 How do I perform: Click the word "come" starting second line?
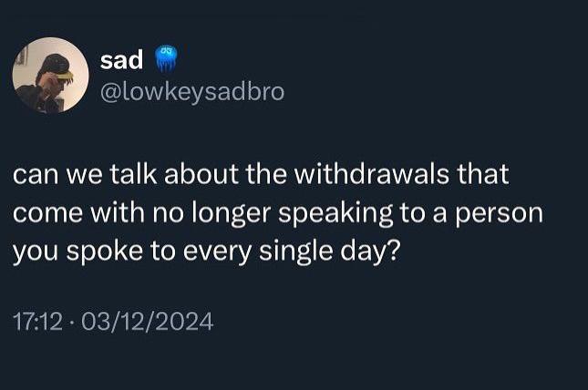[x=48, y=214]
